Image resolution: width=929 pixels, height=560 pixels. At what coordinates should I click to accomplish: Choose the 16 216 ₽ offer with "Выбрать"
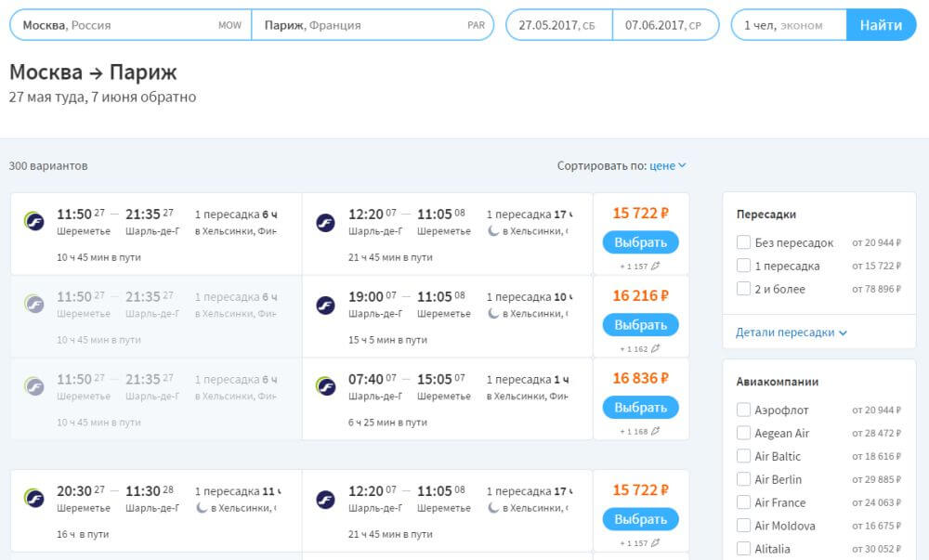pyautogui.click(x=640, y=324)
